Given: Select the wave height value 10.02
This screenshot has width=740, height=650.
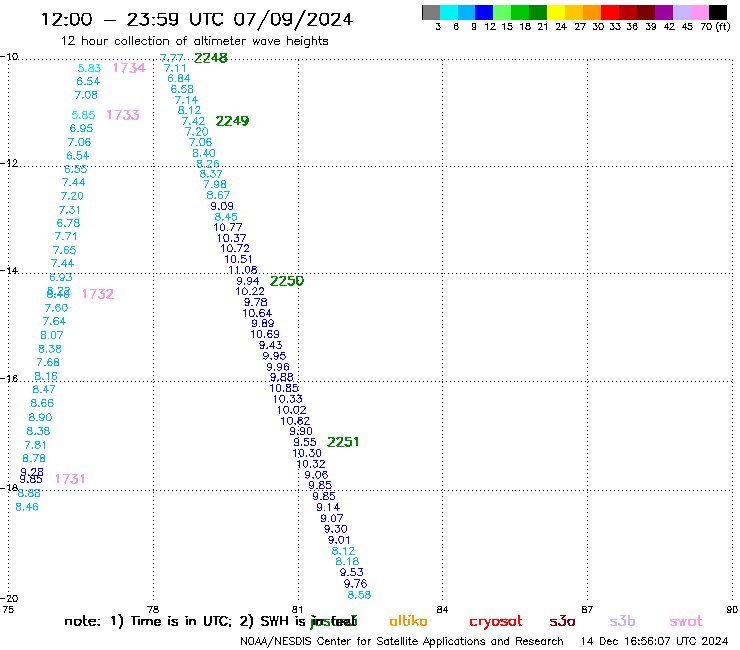Looking at the screenshot, I should (x=292, y=410).
